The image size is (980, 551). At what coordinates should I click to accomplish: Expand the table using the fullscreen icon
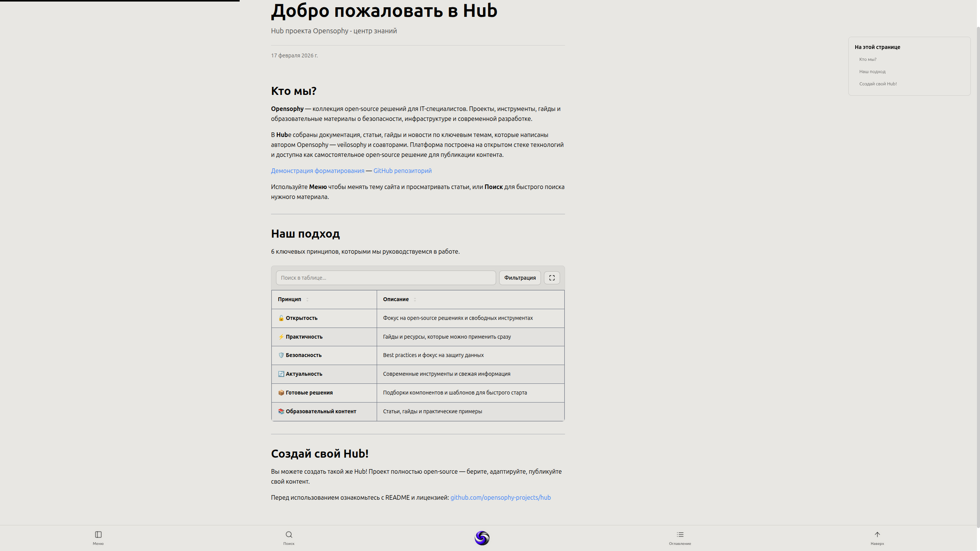[551, 277]
